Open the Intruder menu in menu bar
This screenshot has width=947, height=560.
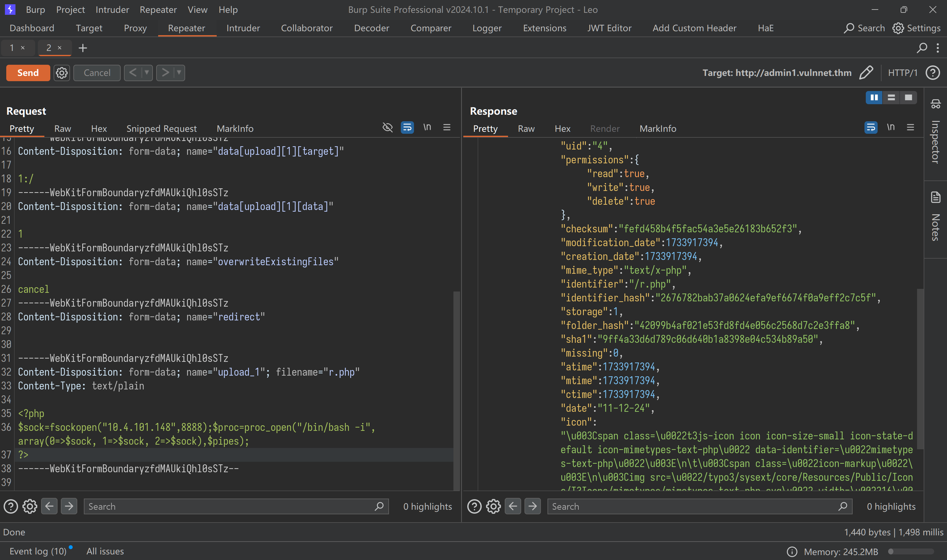[x=112, y=10]
